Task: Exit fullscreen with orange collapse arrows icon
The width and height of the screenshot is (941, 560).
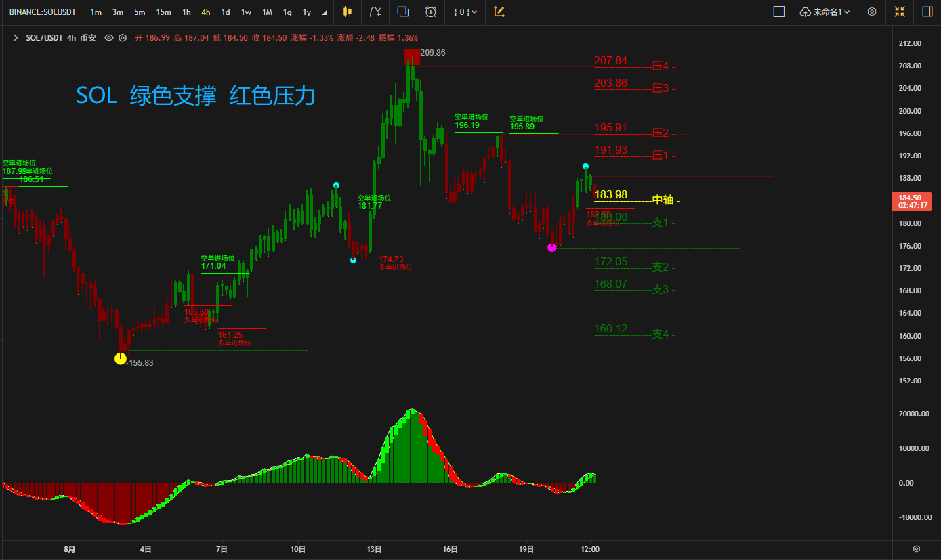Action: point(900,12)
